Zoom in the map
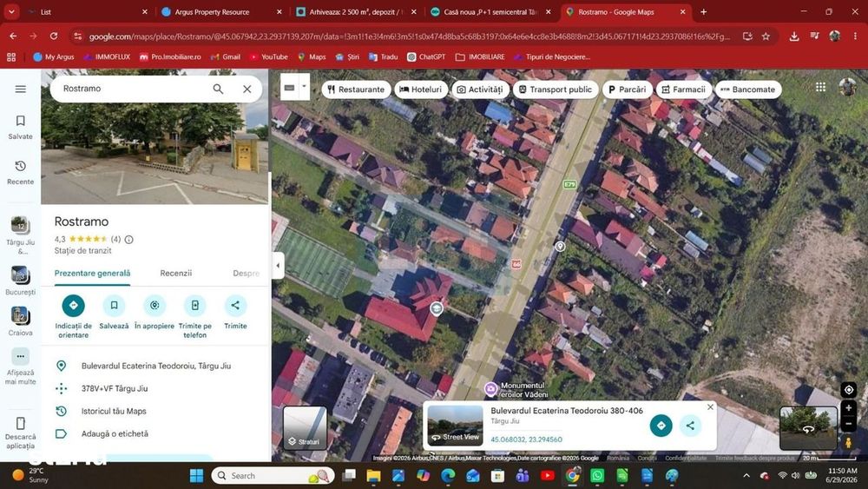 tap(849, 408)
